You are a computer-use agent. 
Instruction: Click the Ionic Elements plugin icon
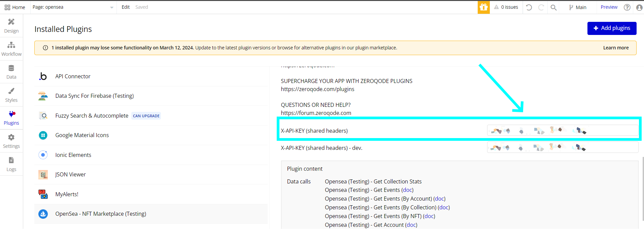(x=43, y=155)
